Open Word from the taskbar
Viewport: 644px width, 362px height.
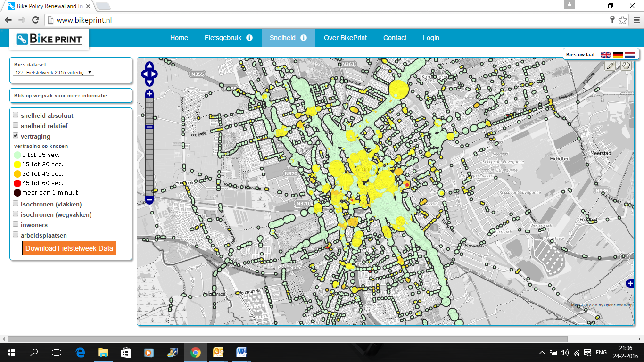241,352
